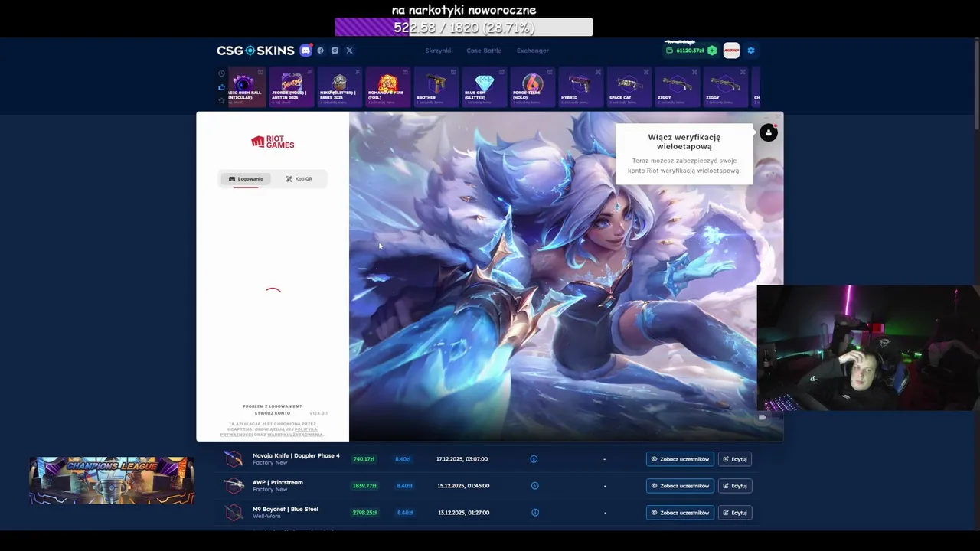Click the Riot Games logo
The width and height of the screenshot is (980, 551).
(x=273, y=142)
